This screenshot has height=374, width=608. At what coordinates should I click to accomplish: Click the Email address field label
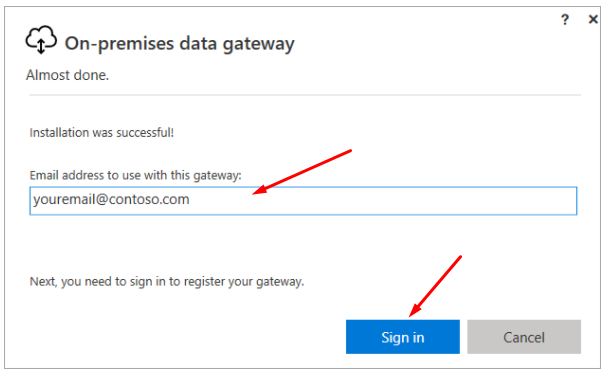(x=135, y=176)
